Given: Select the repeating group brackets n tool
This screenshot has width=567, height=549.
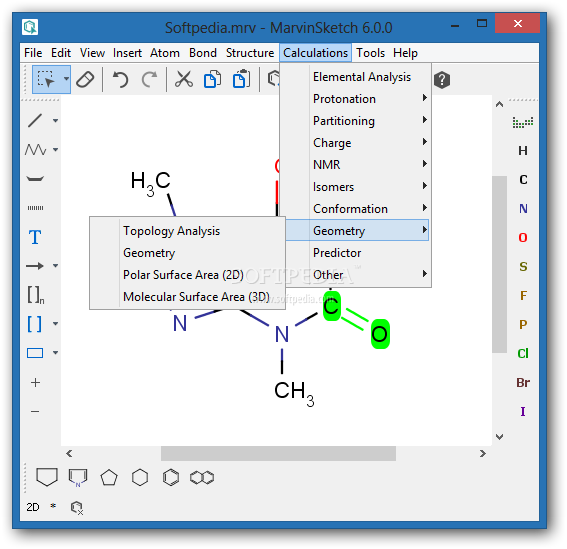Looking at the screenshot, I should (x=36, y=295).
